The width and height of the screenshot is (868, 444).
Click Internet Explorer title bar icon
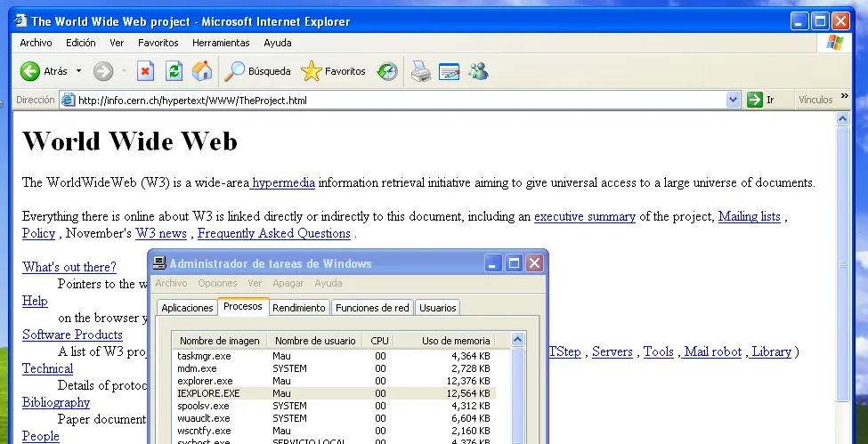click(20, 21)
